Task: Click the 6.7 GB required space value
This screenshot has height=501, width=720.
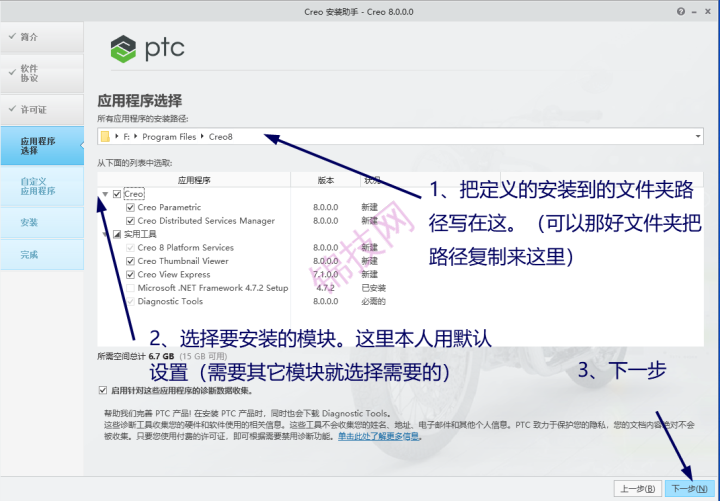Action: [161, 356]
